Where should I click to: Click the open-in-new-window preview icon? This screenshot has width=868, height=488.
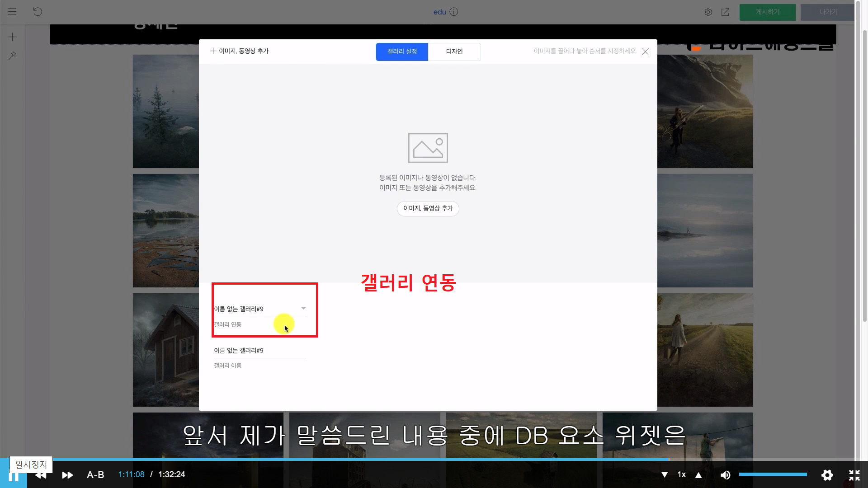(725, 12)
